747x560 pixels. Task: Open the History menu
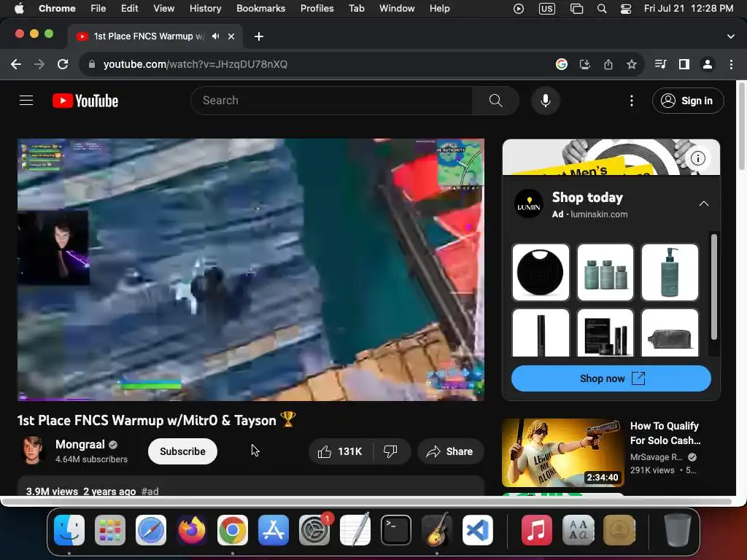[x=205, y=9]
